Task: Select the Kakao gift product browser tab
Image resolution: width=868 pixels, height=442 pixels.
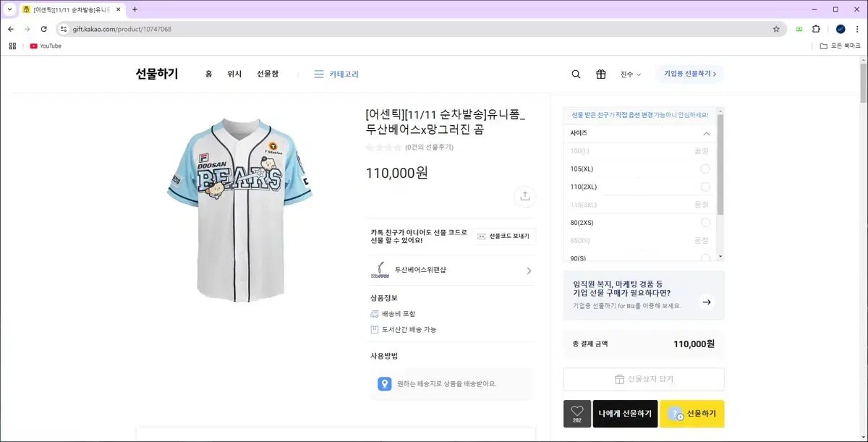Action: tap(71, 9)
